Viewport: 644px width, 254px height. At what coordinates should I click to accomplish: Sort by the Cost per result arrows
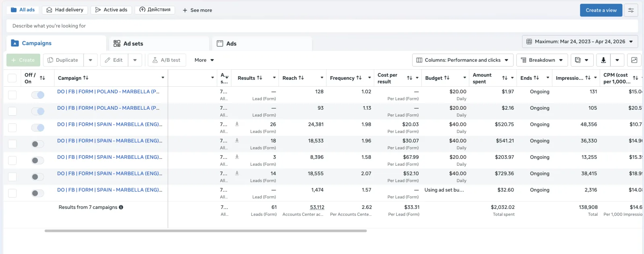(409, 78)
